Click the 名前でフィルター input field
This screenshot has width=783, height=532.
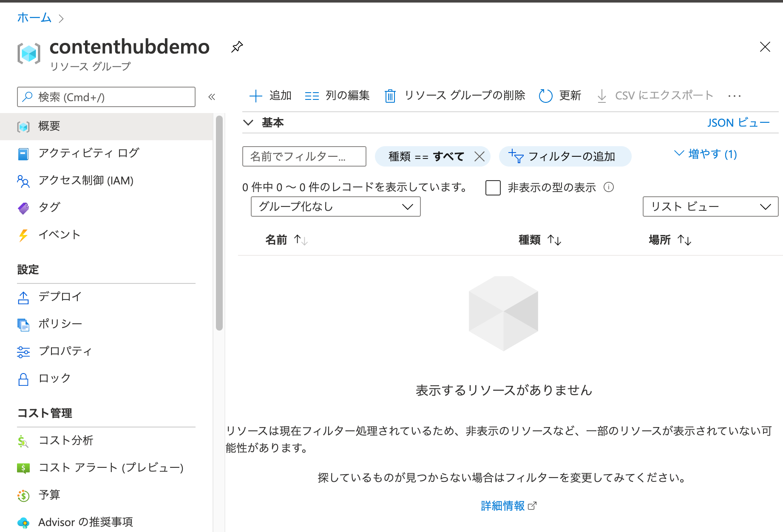[x=304, y=156]
